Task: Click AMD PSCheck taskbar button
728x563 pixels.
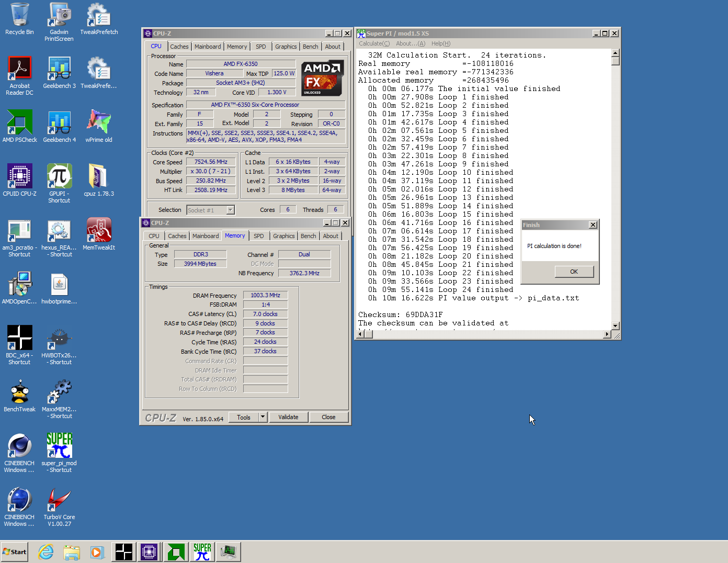Action: (176, 552)
